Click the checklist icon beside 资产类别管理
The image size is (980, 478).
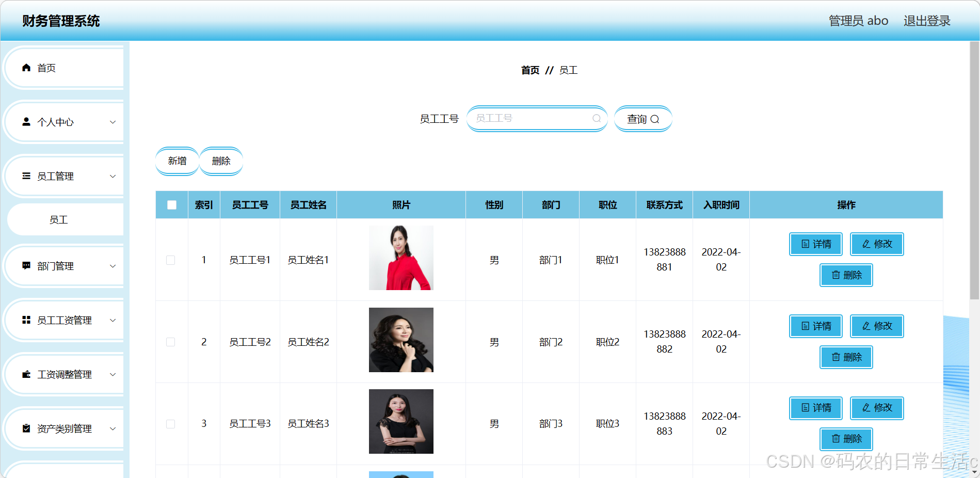click(x=26, y=428)
